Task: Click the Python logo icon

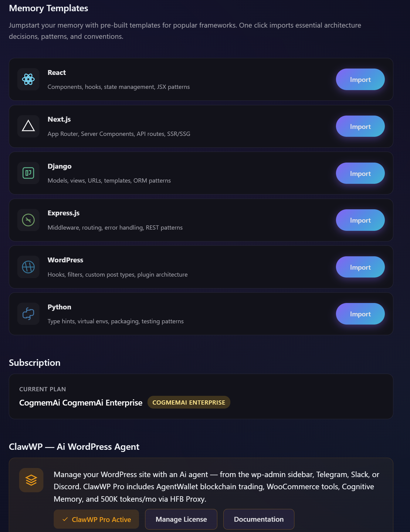Action: (x=28, y=314)
